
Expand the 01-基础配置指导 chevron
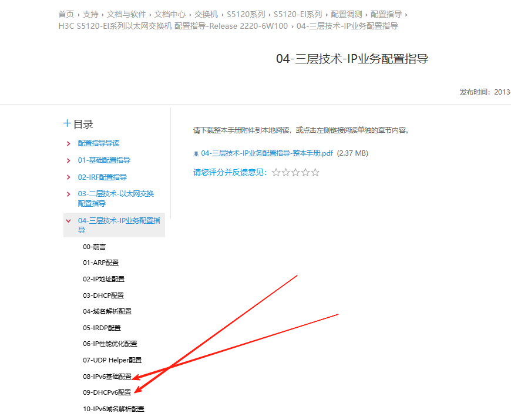point(69,160)
